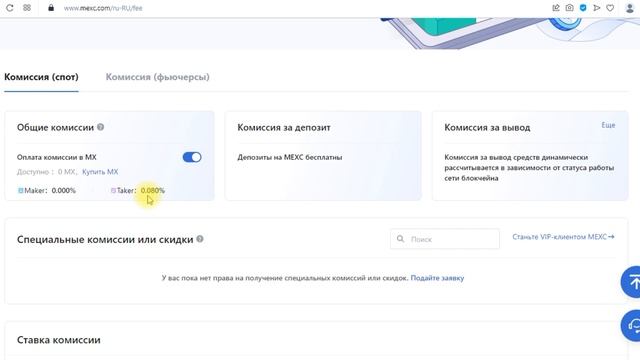Click the Подайте заявку link
This screenshot has height=360, width=640.
point(437,278)
